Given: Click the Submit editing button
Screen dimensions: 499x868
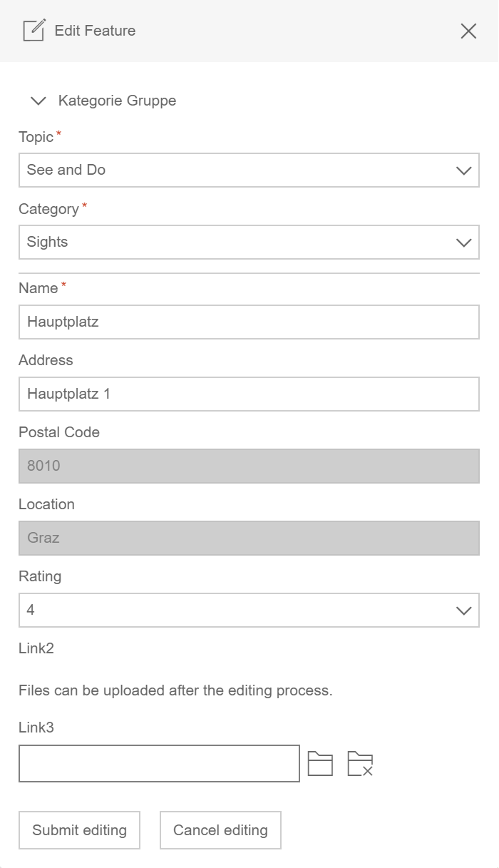Looking at the screenshot, I should point(78,829).
